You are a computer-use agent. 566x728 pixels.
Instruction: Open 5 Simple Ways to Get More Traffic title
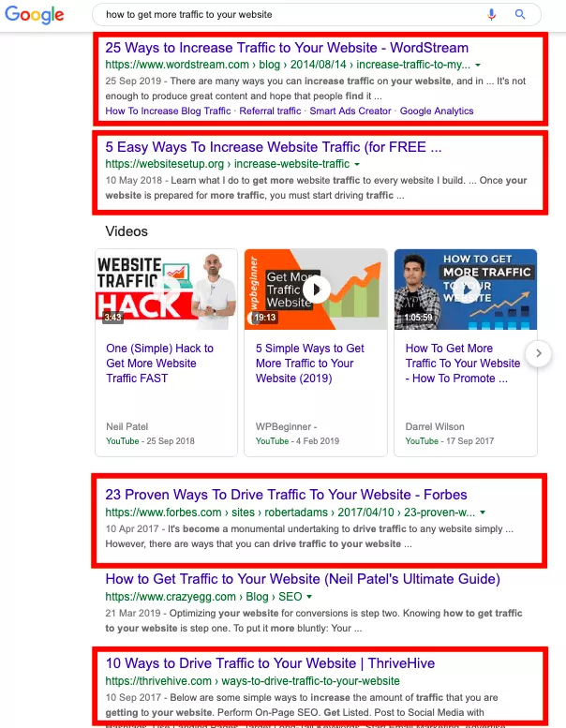coord(309,364)
